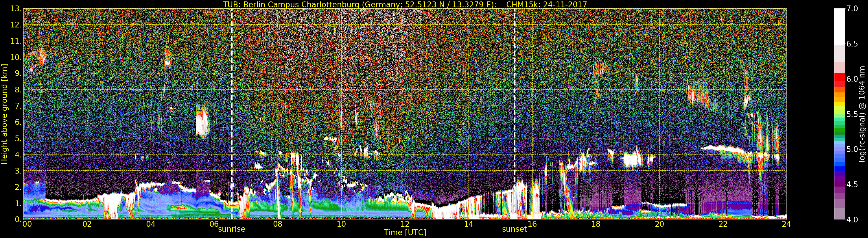Click the dashed sunrise marker line
868x238 pixels.
232,114
